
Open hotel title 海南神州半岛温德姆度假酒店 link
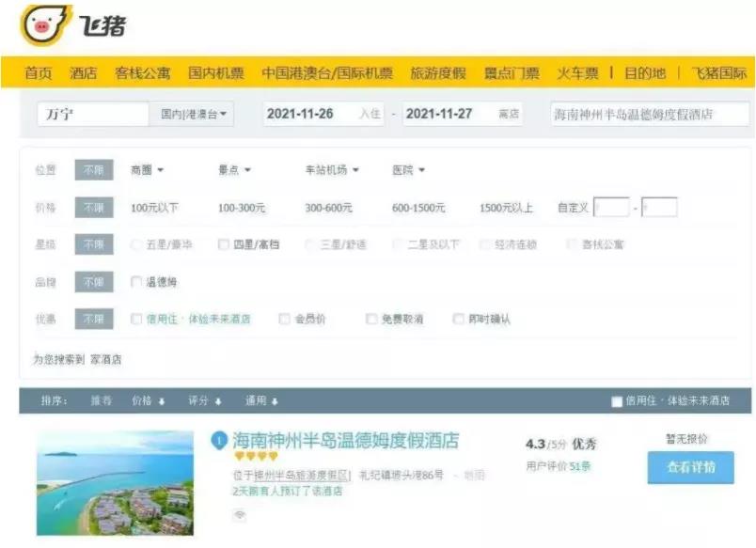click(346, 441)
